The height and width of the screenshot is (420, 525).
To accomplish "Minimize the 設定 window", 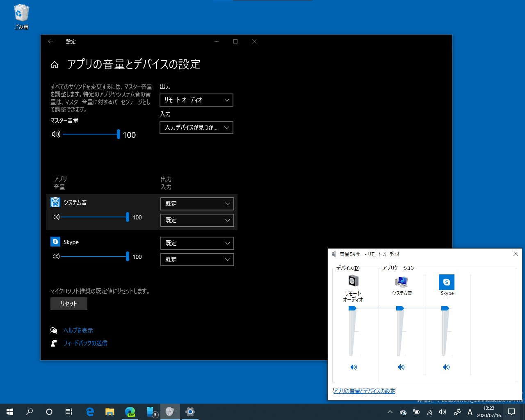I will [x=217, y=41].
